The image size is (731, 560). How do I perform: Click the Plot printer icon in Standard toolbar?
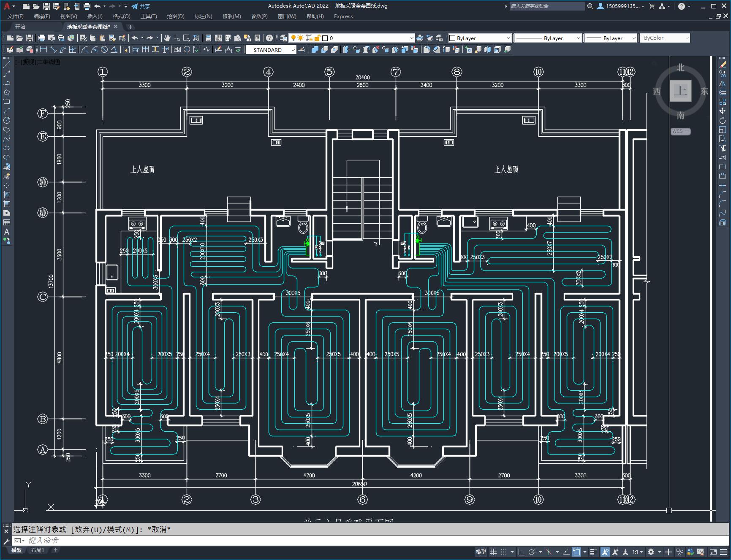[x=41, y=38]
